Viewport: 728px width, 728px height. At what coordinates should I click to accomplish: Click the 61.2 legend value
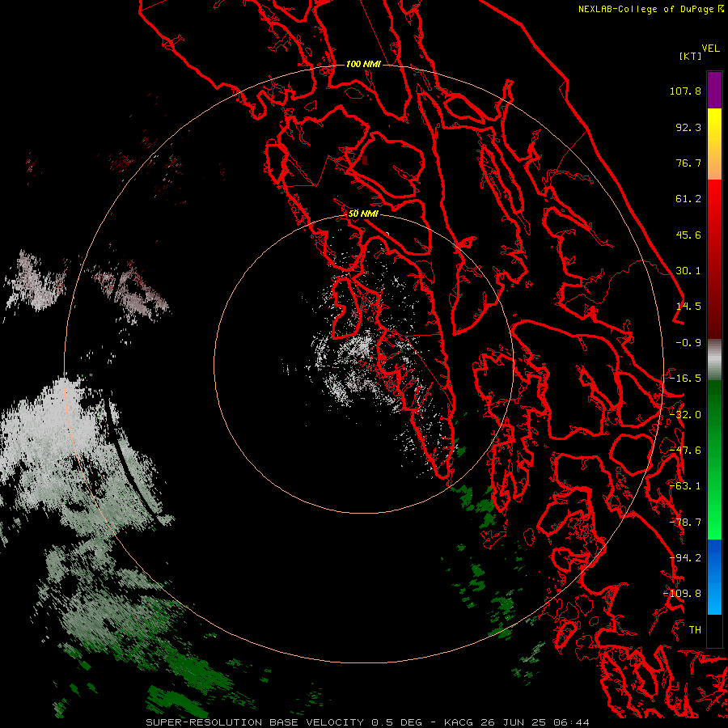click(x=688, y=199)
